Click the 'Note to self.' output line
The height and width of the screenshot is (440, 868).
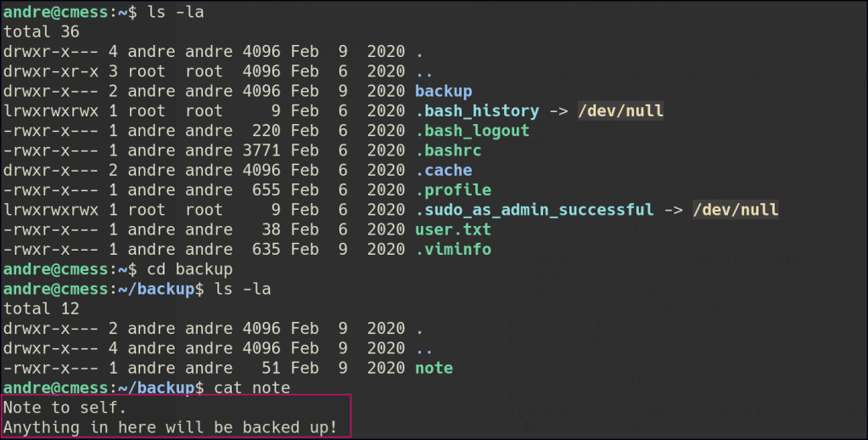(x=65, y=408)
